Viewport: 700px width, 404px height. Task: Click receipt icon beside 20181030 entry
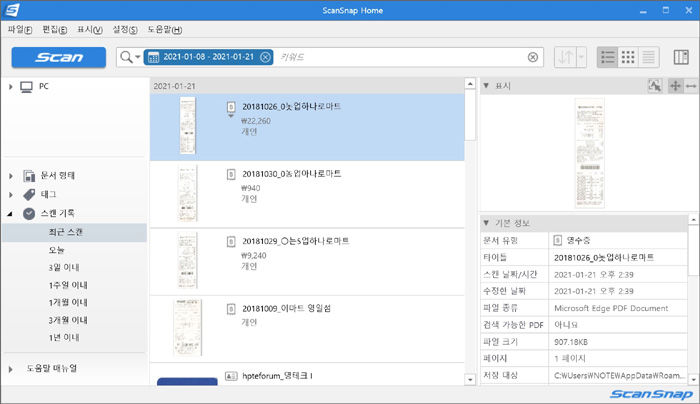231,174
